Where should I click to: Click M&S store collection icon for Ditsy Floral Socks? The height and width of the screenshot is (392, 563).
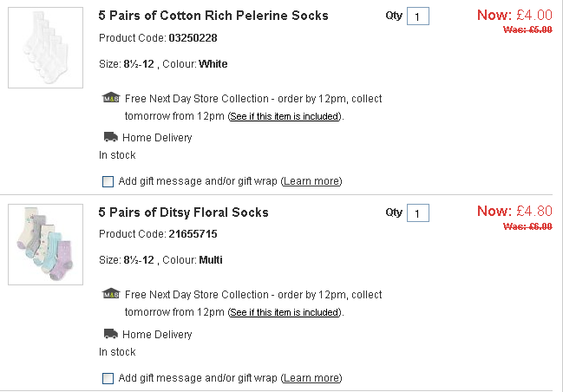110,295
